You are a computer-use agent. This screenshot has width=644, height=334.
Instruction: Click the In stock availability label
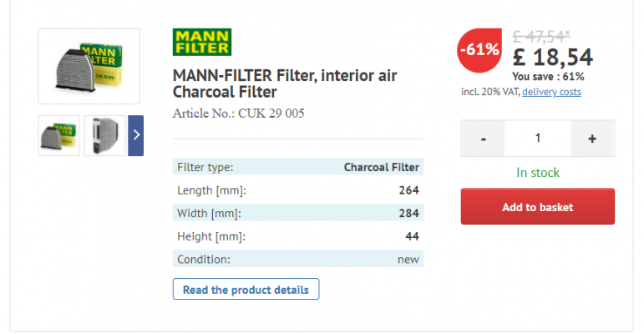tap(537, 173)
